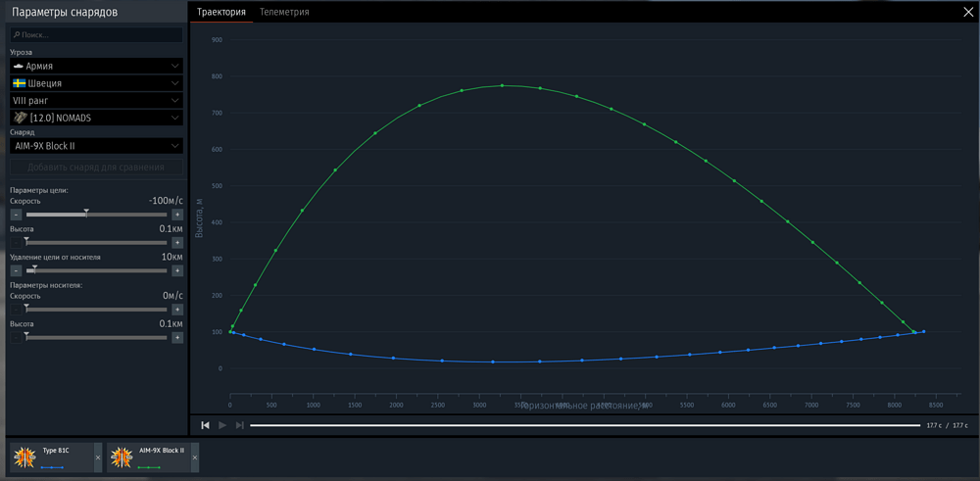Decrease target speed with minus button

coord(17,215)
